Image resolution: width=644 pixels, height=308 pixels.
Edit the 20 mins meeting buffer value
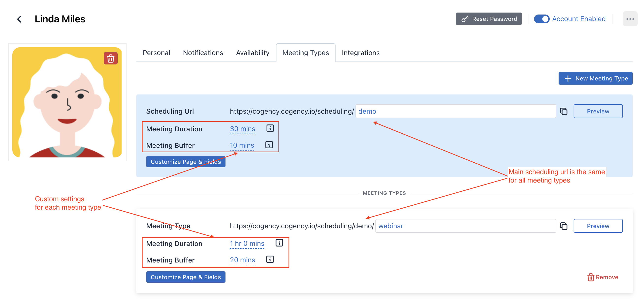point(242,260)
